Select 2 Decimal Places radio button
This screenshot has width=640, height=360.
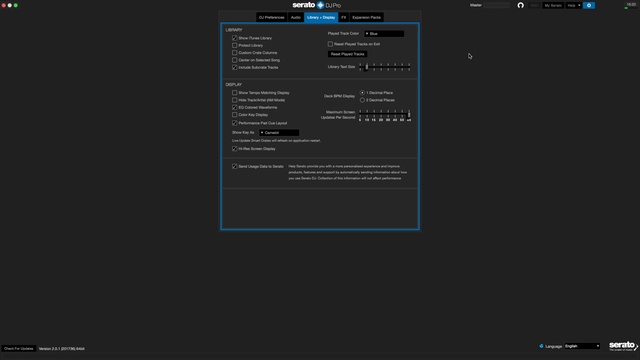pos(362,100)
